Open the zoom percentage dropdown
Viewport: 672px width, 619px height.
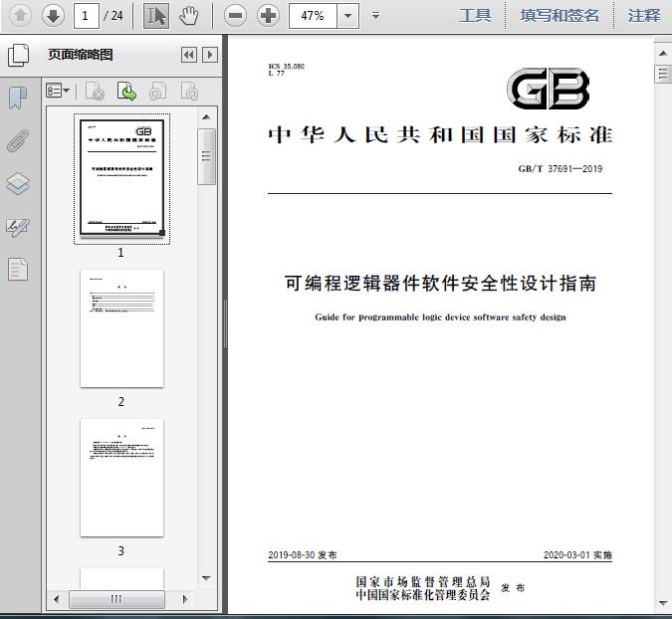[347, 15]
